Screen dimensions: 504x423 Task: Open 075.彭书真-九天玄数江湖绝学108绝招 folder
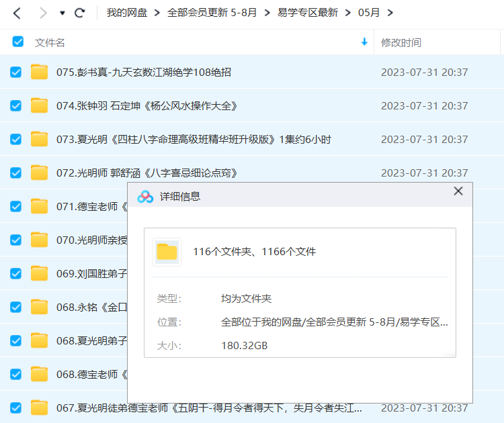(x=144, y=72)
